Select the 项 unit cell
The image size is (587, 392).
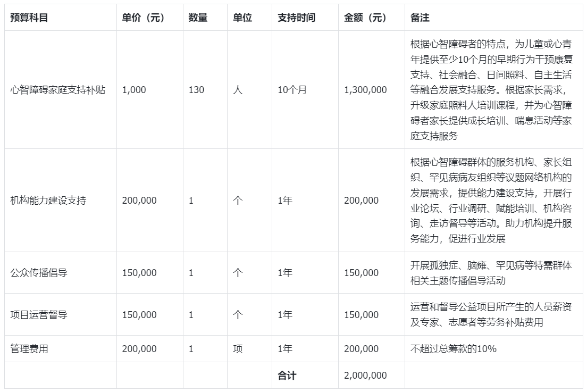(x=238, y=349)
